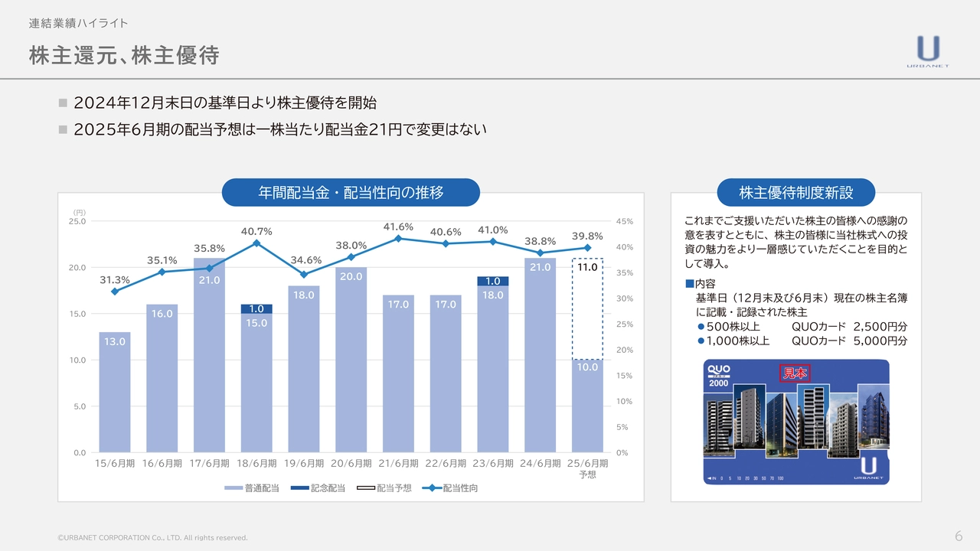
Task: Click the 34.6% payout ratio data label
Action: [306, 260]
